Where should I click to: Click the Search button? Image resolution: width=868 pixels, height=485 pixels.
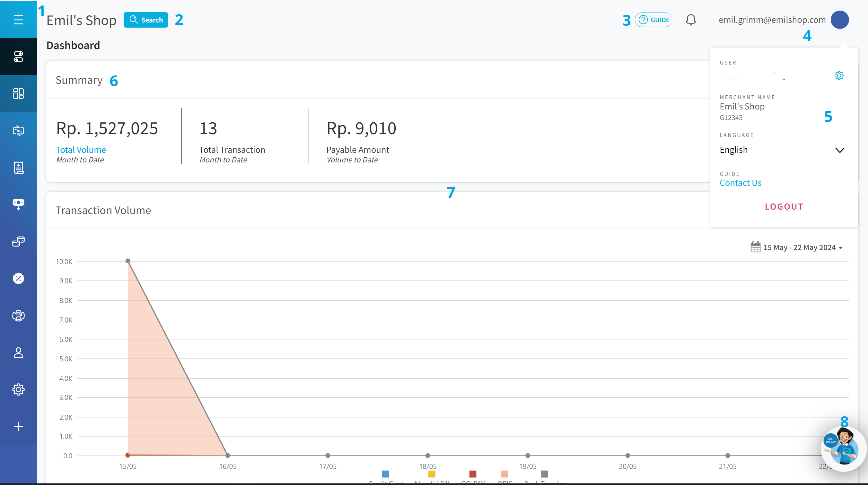145,20
